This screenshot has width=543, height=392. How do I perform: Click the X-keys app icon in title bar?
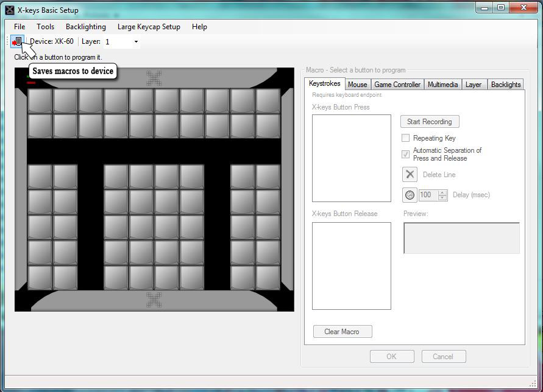point(9,10)
